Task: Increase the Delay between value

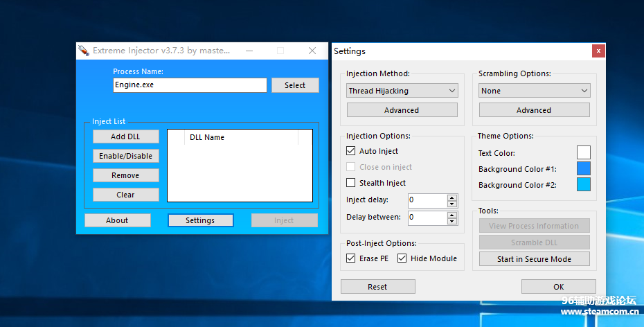Action: (452, 215)
